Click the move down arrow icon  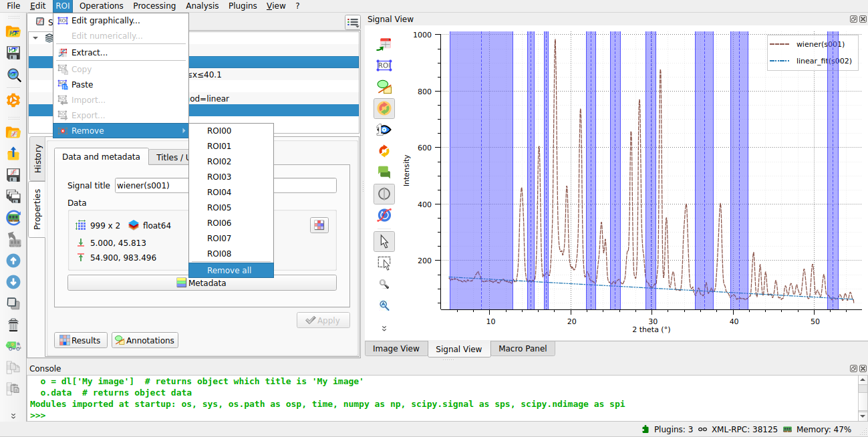coord(13,282)
